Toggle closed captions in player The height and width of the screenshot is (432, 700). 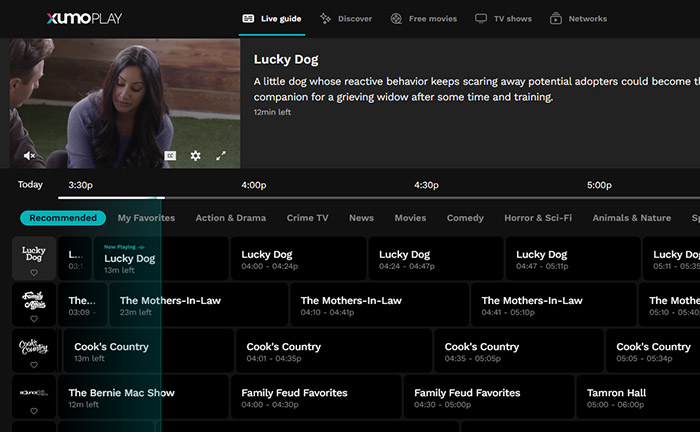tap(170, 156)
